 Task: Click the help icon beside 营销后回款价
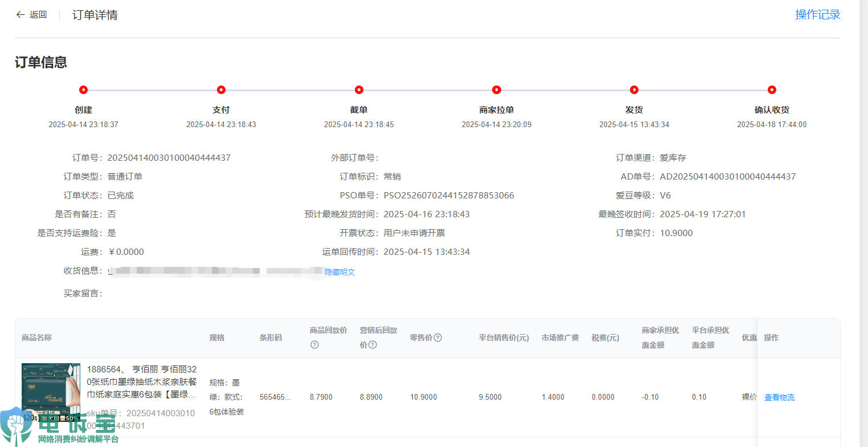pos(372,345)
